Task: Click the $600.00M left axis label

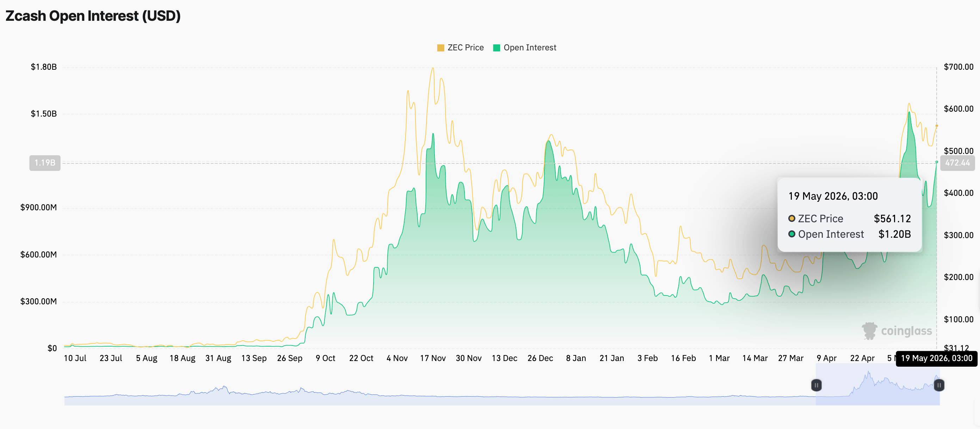Action: (38, 254)
